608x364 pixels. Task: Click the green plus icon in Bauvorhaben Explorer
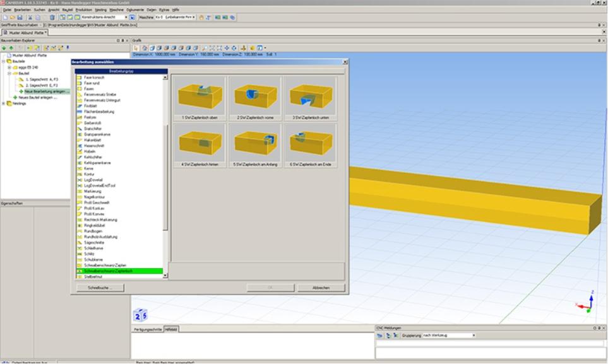(4, 48)
